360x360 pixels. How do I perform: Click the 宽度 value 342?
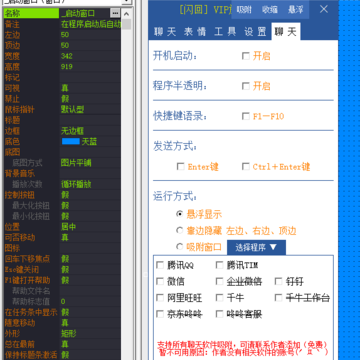coord(67,56)
